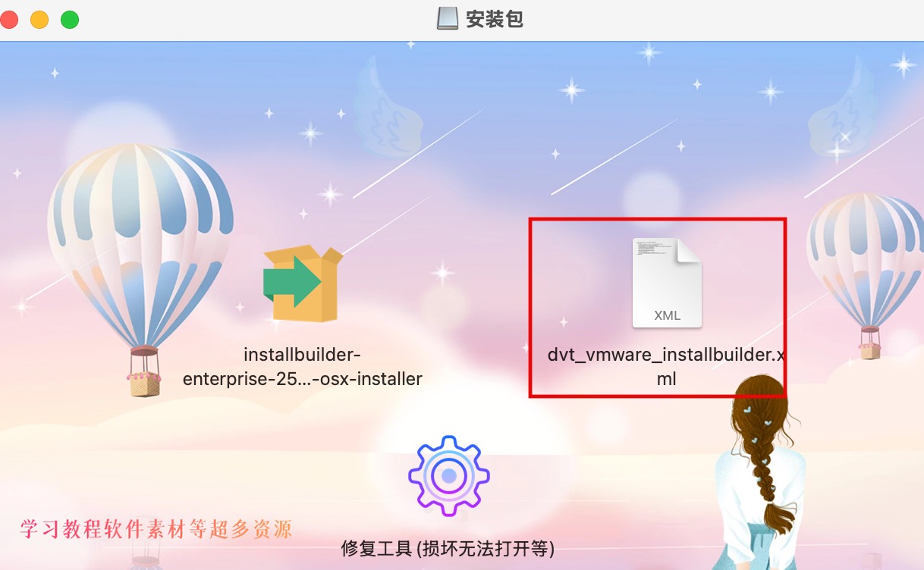The image size is (924, 570).
Task: Zoom the window using green button
Action: point(70,20)
